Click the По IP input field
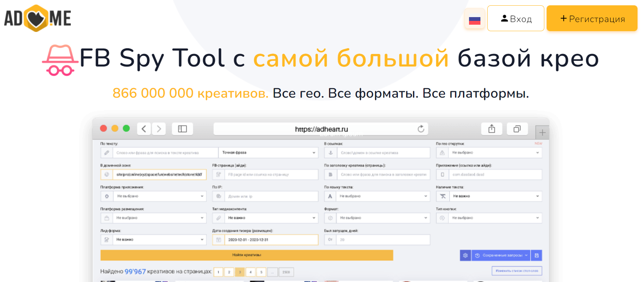This screenshot has height=282, width=644. click(x=271, y=196)
